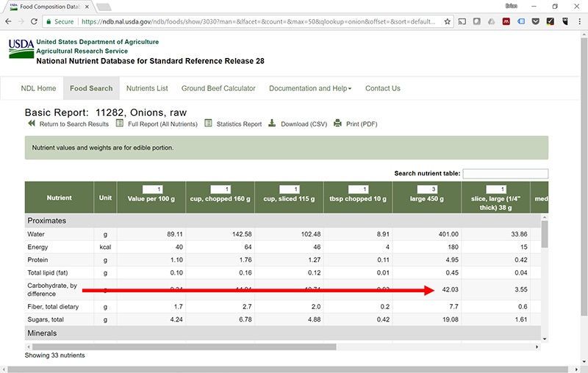Click the Water row label
Screen dimensions: 588x373
point(36,234)
